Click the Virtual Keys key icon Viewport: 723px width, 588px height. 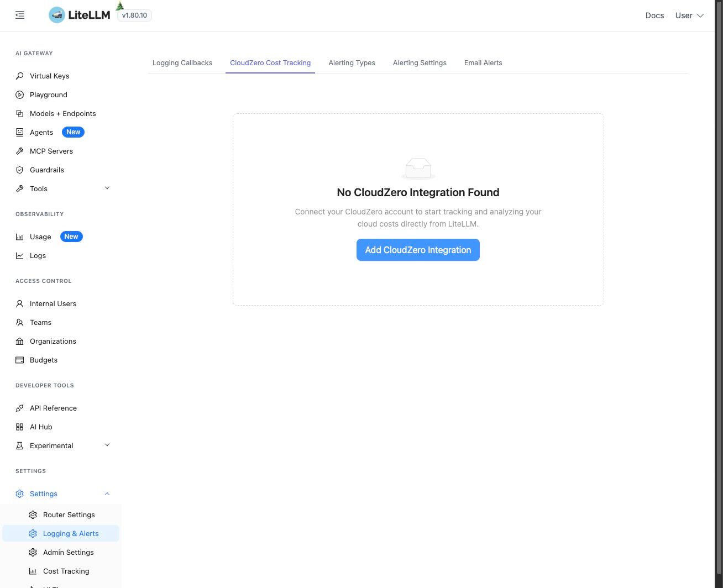pyautogui.click(x=20, y=76)
